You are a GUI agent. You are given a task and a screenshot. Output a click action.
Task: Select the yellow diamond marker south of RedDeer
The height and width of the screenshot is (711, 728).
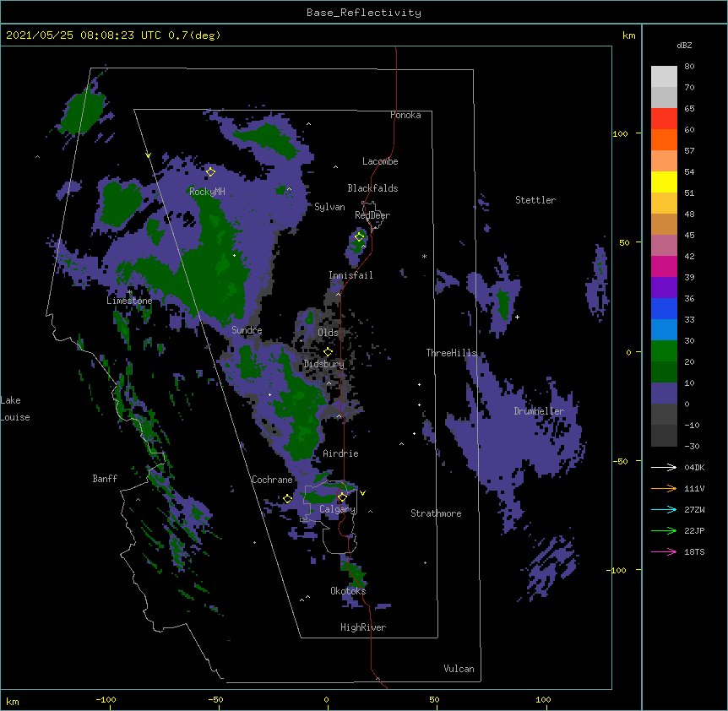click(359, 236)
